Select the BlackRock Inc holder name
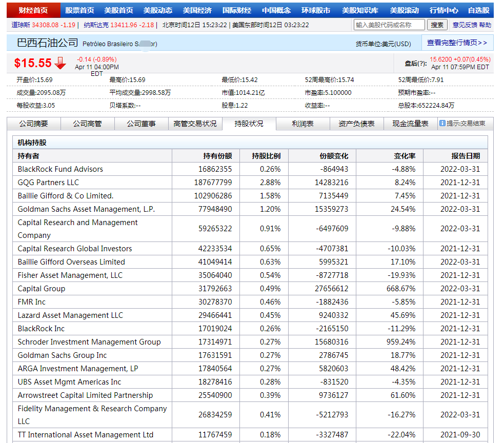Viewport: 504px width, 443px height. (41, 329)
